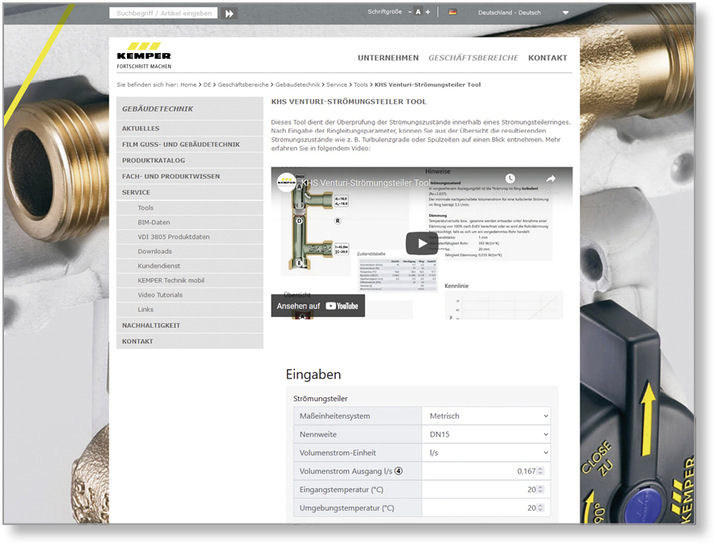Open the UNTERNEHMEN menu

388,58
